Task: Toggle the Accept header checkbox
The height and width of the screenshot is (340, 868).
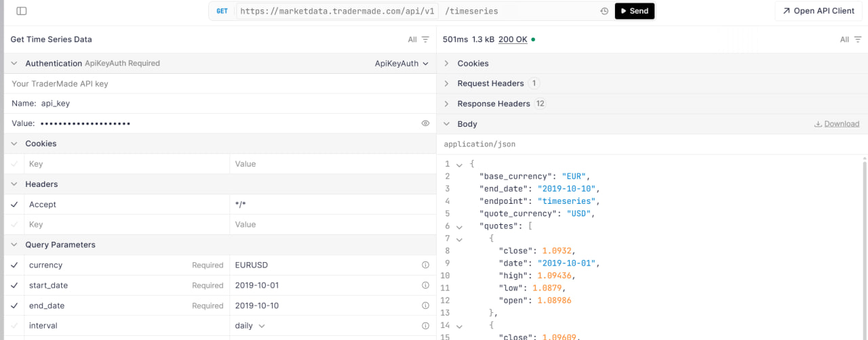Action: click(14, 205)
